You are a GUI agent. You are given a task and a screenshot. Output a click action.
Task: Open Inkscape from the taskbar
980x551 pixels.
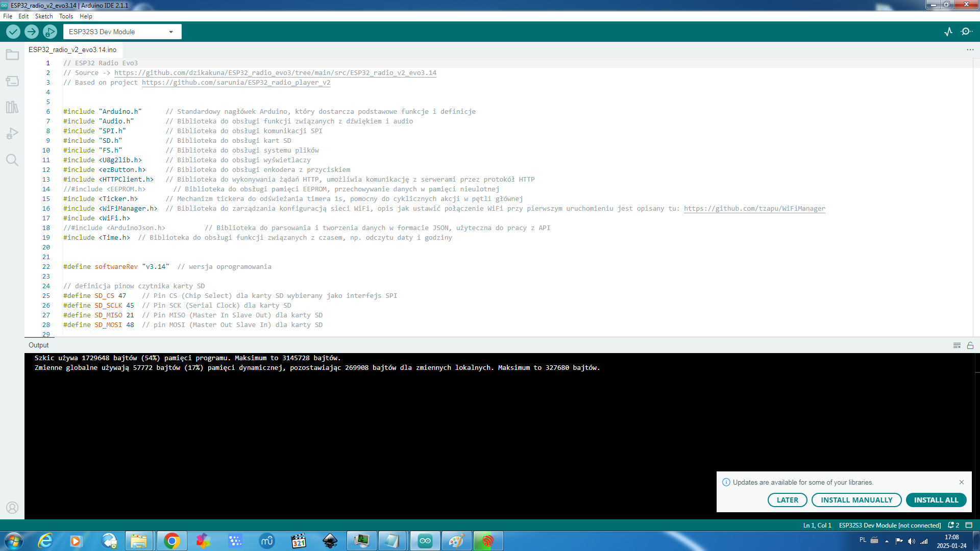pyautogui.click(x=330, y=541)
